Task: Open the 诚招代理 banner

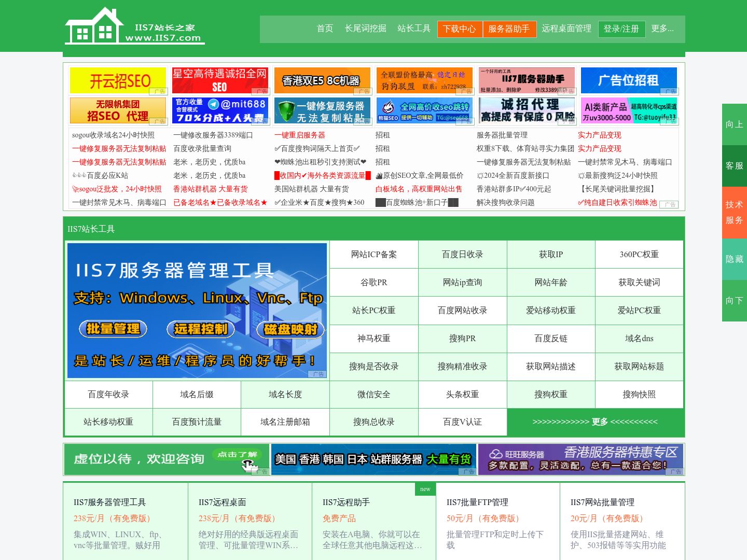Action: click(527, 111)
